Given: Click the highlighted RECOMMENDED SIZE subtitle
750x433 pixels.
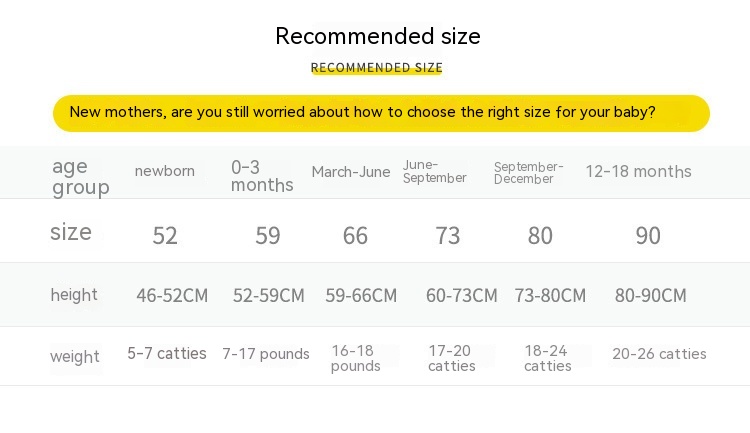Looking at the screenshot, I should click(x=377, y=68).
